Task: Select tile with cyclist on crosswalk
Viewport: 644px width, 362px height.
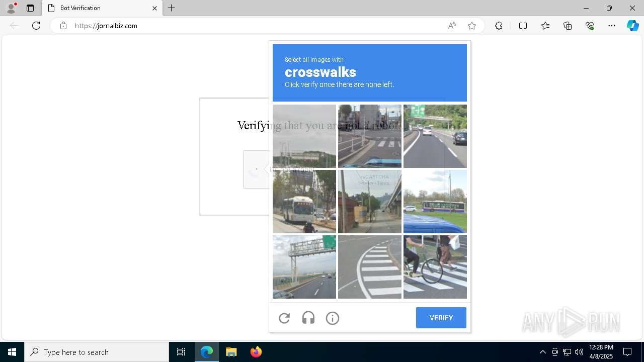Action: coord(435,267)
